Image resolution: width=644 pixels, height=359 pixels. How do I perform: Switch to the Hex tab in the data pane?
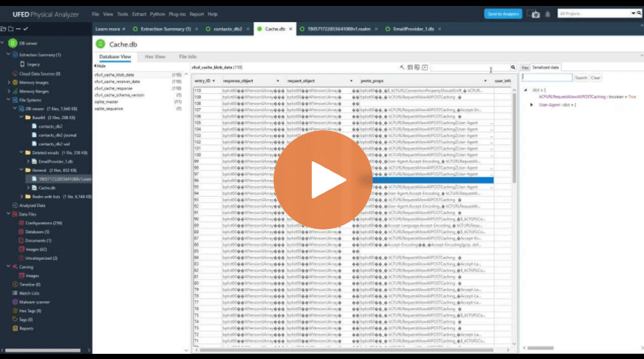tap(525, 67)
